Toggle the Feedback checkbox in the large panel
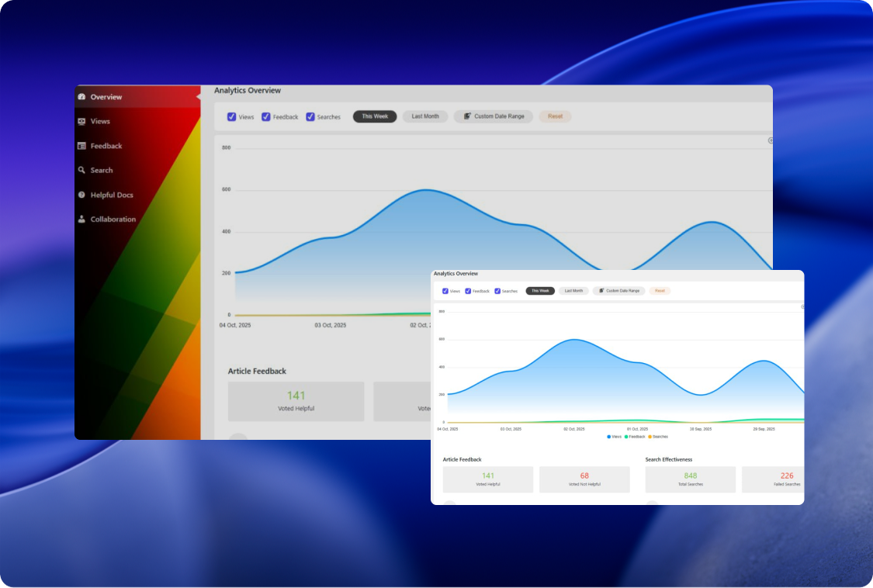 coord(266,117)
